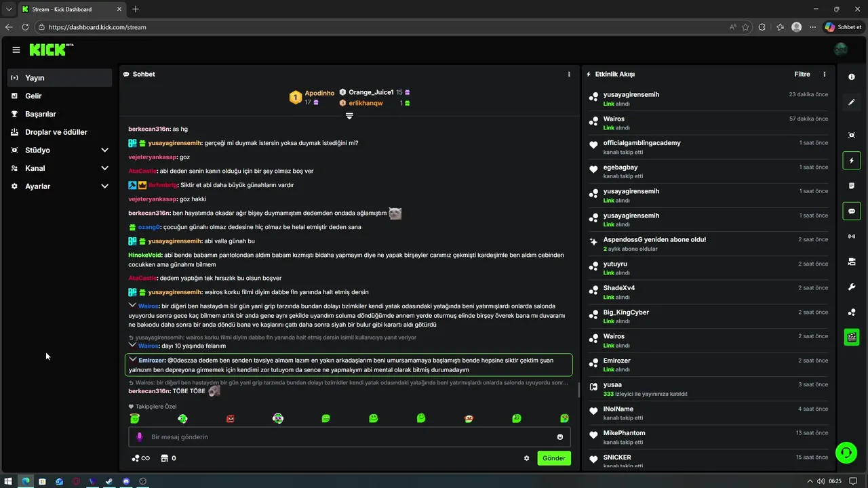
Task: Click the Windows Start button
Action: (9, 481)
